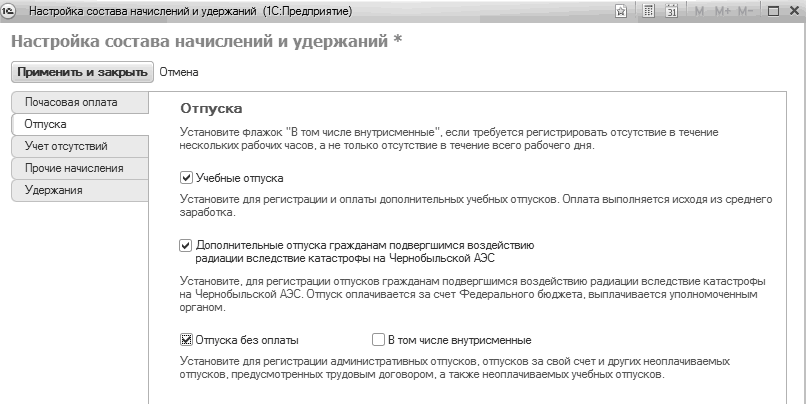Select the Отпуска tab
Screen dimensions: 806x404
pyautogui.click(x=80, y=124)
